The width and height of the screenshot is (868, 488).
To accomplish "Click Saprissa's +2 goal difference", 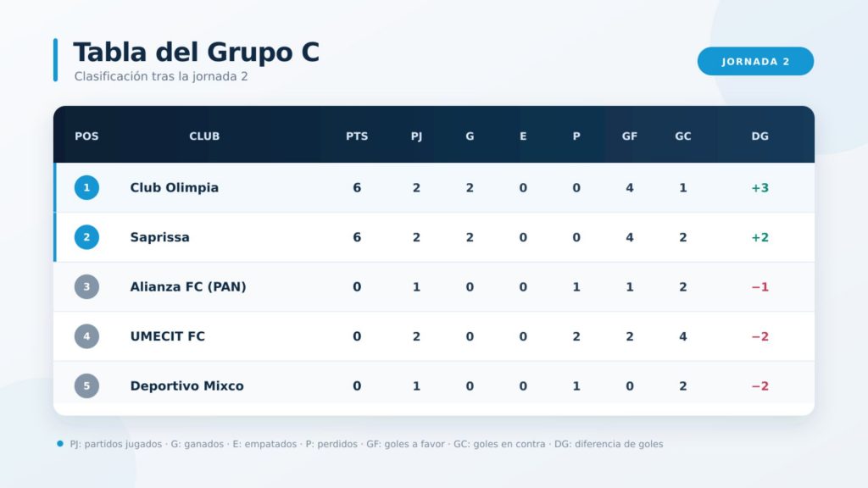I will [759, 237].
